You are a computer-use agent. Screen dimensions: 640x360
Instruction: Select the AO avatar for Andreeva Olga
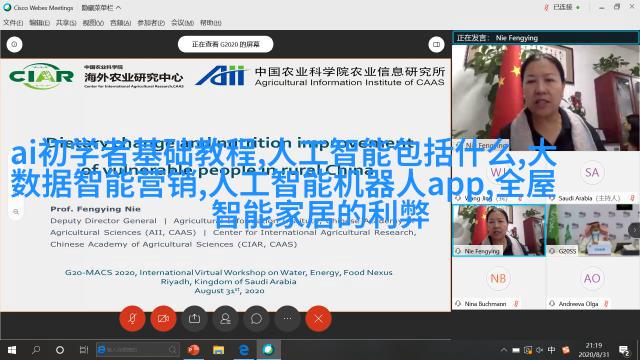tap(592, 278)
